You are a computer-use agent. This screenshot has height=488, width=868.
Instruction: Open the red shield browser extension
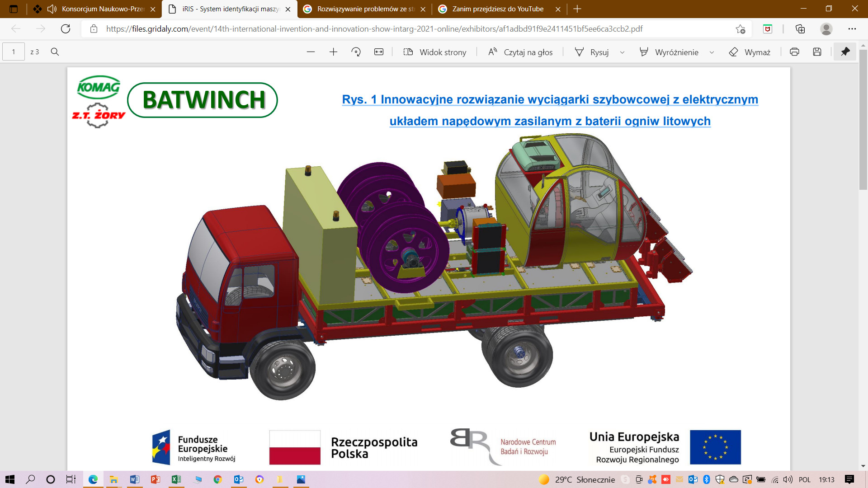click(768, 29)
